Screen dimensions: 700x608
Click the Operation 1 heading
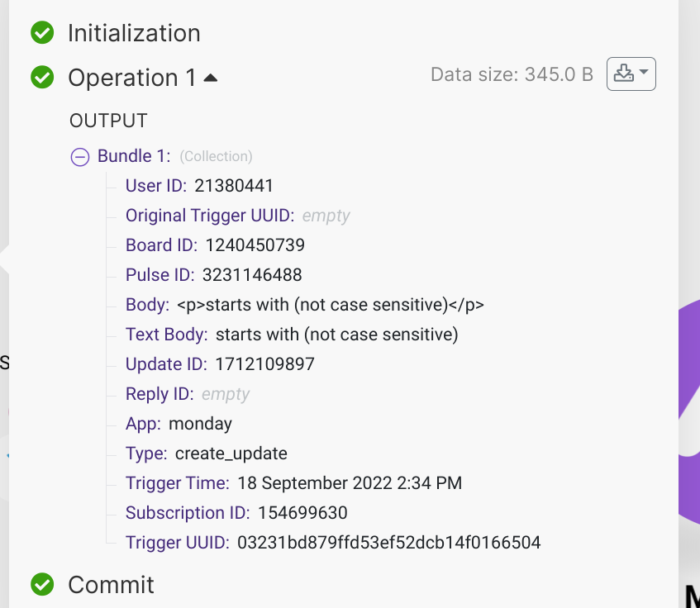pos(131,78)
